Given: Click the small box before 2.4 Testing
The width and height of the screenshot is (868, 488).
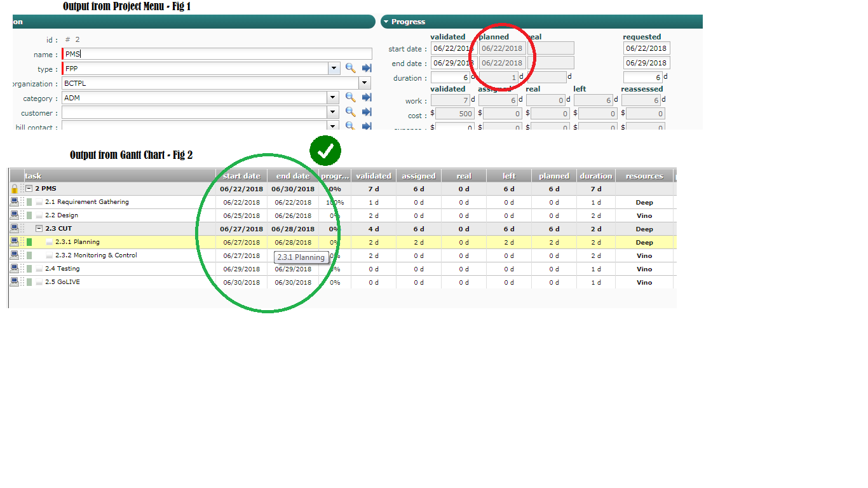Looking at the screenshot, I should [x=39, y=269].
